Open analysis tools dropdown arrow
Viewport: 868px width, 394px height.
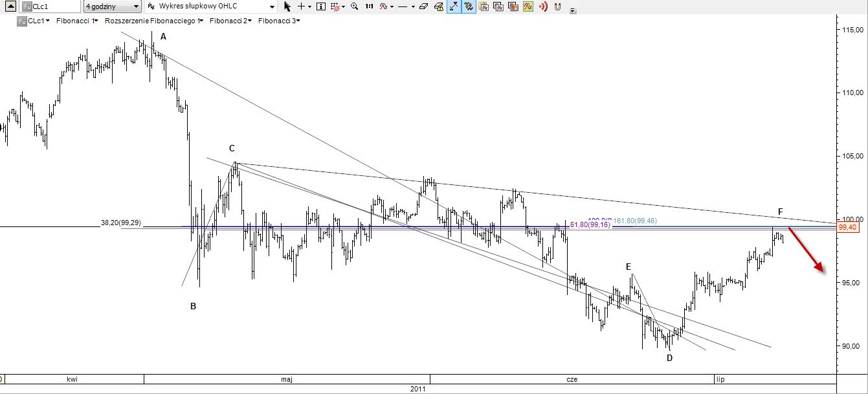point(392,6)
